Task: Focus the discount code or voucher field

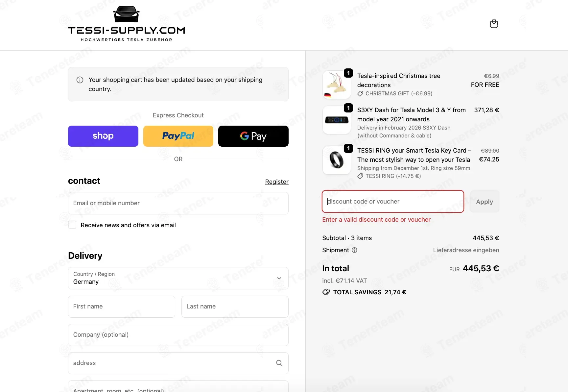Action: 393,201
